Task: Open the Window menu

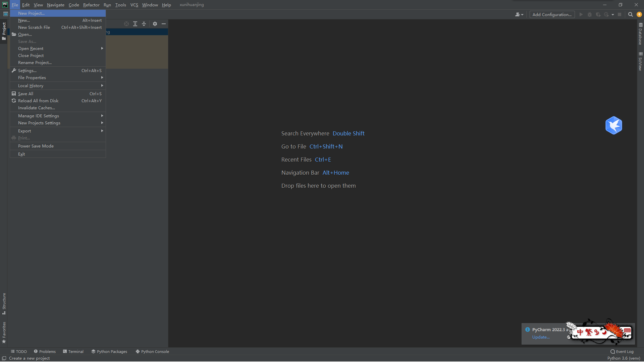Action: 150,5
